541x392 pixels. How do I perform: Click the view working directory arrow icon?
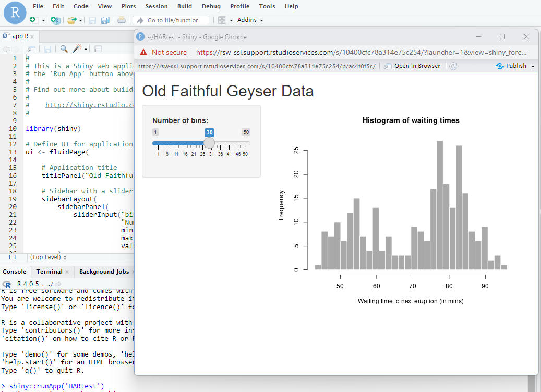58,284
